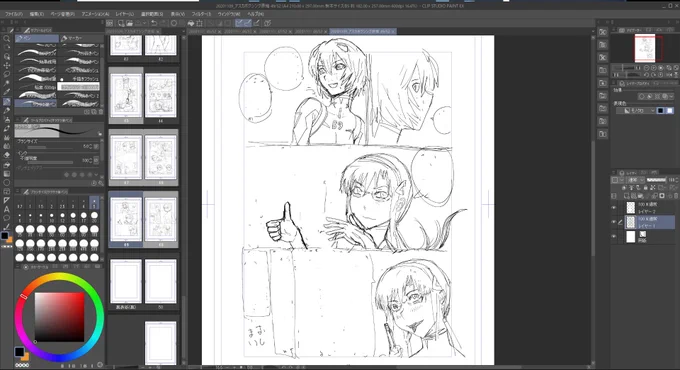This screenshot has height=370, width=680.
Task: Switch to the ペン sub tool group
Action: 37,38
